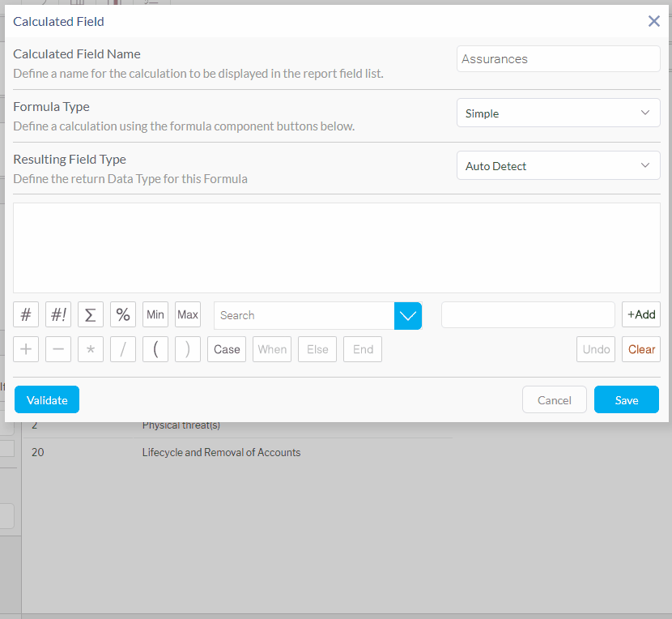
Task: Insert the Max function
Action: 187,314
